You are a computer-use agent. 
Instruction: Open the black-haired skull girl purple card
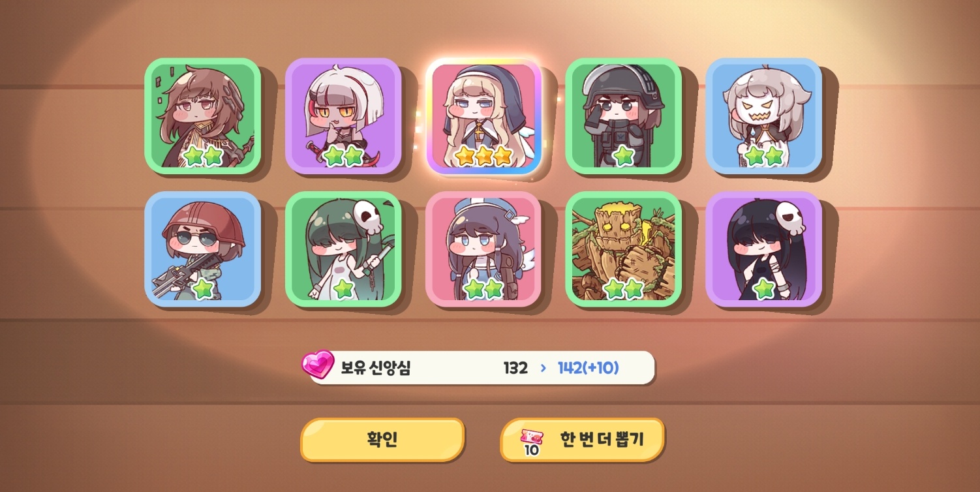point(764,249)
